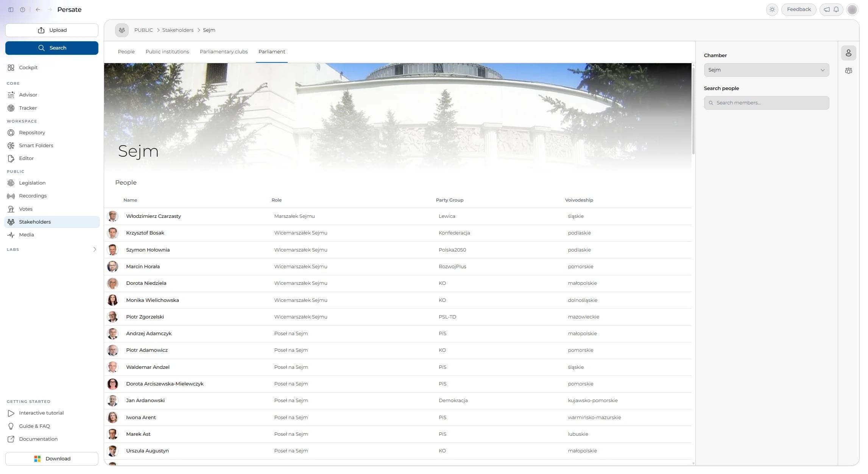This screenshot has height=474, width=868.
Task: Open the help question-mark icon
Action: [23, 10]
